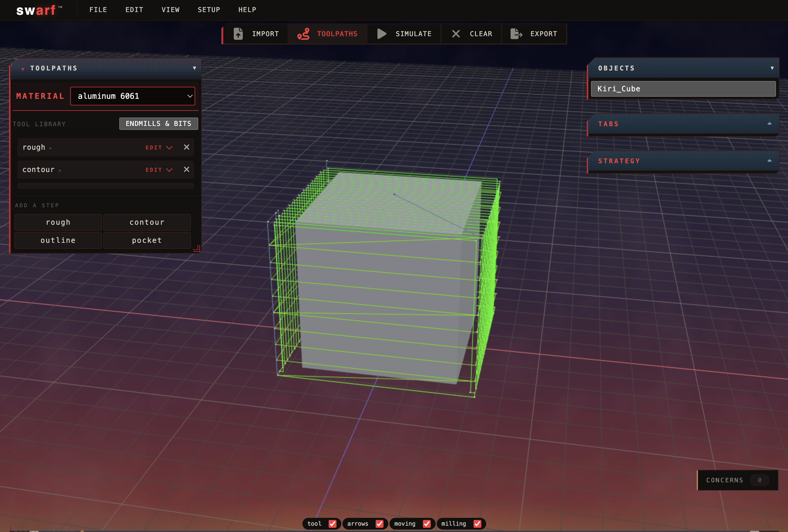
Task: Add a pocket step
Action: (x=147, y=240)
